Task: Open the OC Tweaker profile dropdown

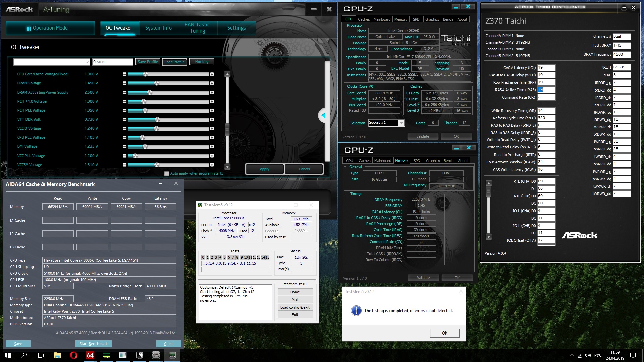Action: click(x=87, y=62)
